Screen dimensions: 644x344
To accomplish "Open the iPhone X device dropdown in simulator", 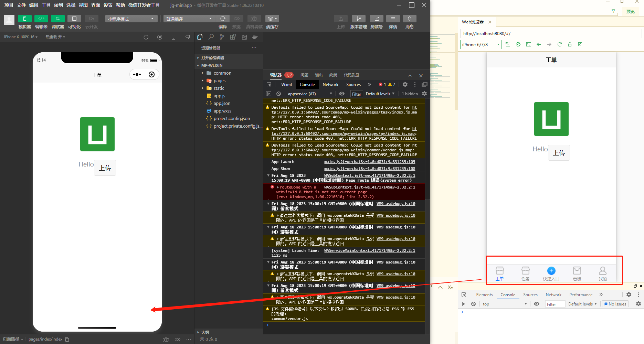I will coord(21,37).
